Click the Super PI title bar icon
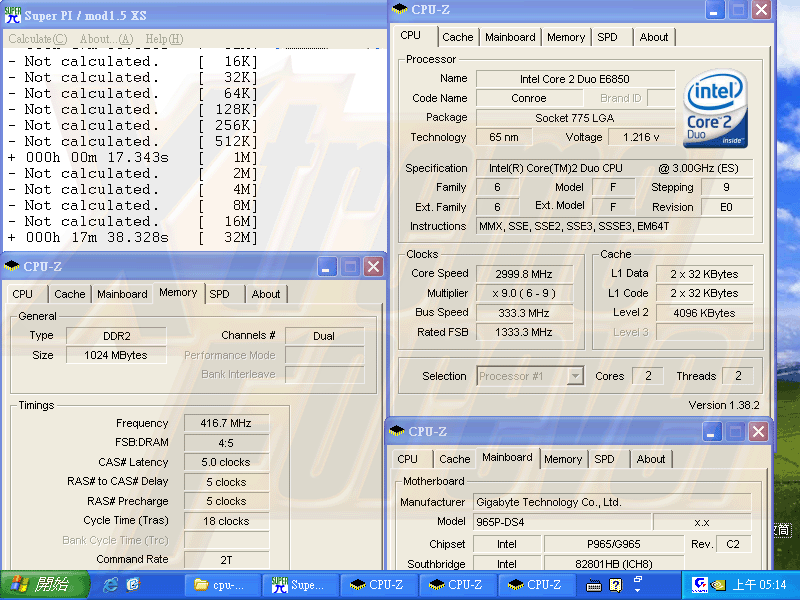 pos(12,15)
